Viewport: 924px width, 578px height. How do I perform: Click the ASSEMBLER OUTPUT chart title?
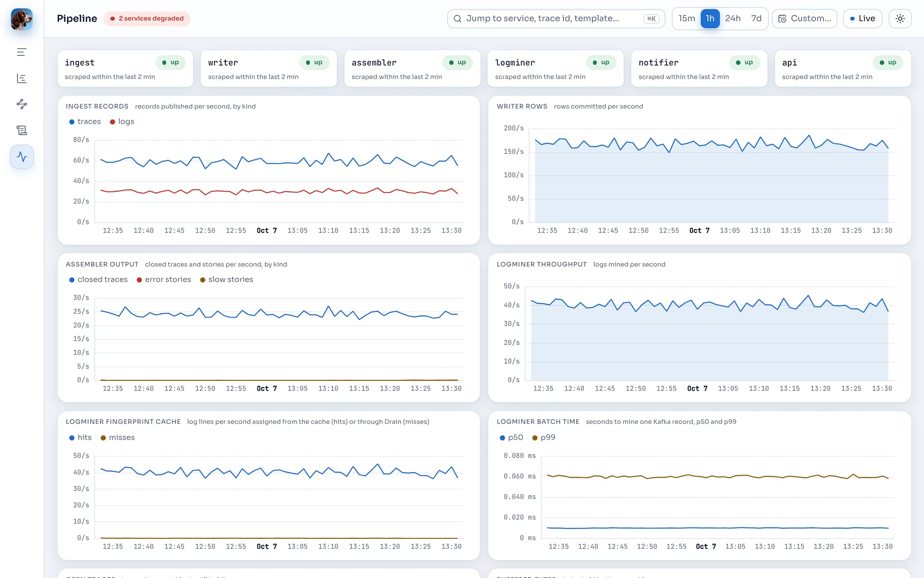pyautogui.click(x=102, y=265)
